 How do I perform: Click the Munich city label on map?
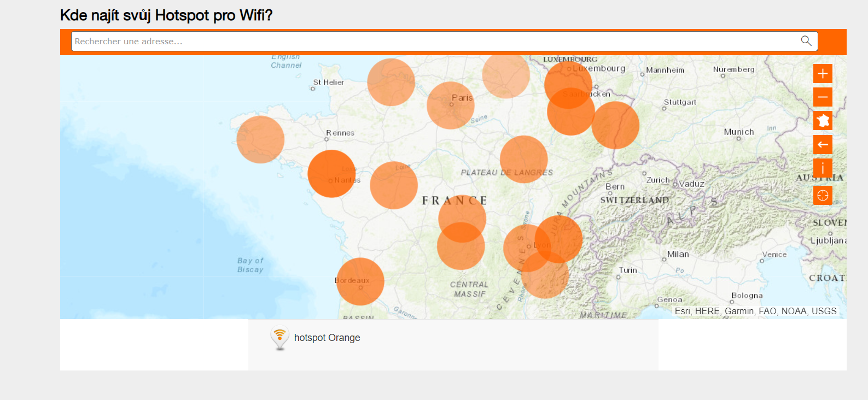click(x=738, y=132)
